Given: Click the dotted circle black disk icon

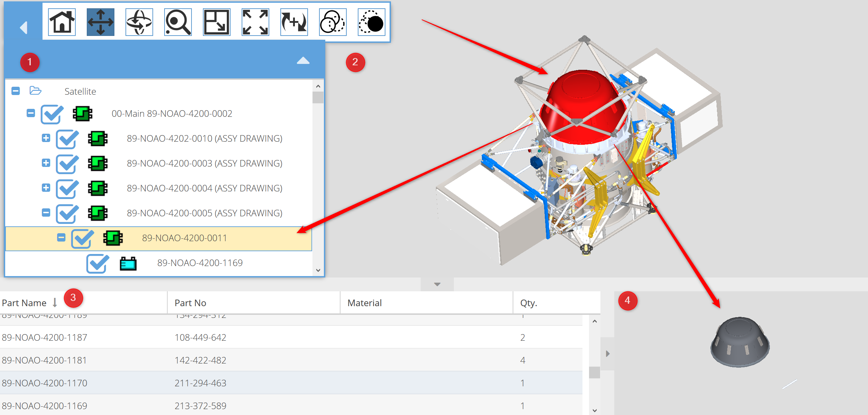Looking at the screenshot, I should click(x=371, y=22).
